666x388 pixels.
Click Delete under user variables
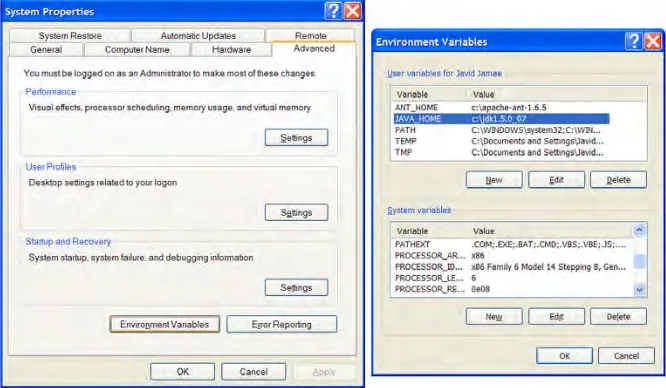pyautogui.click(x=618, y=180)
